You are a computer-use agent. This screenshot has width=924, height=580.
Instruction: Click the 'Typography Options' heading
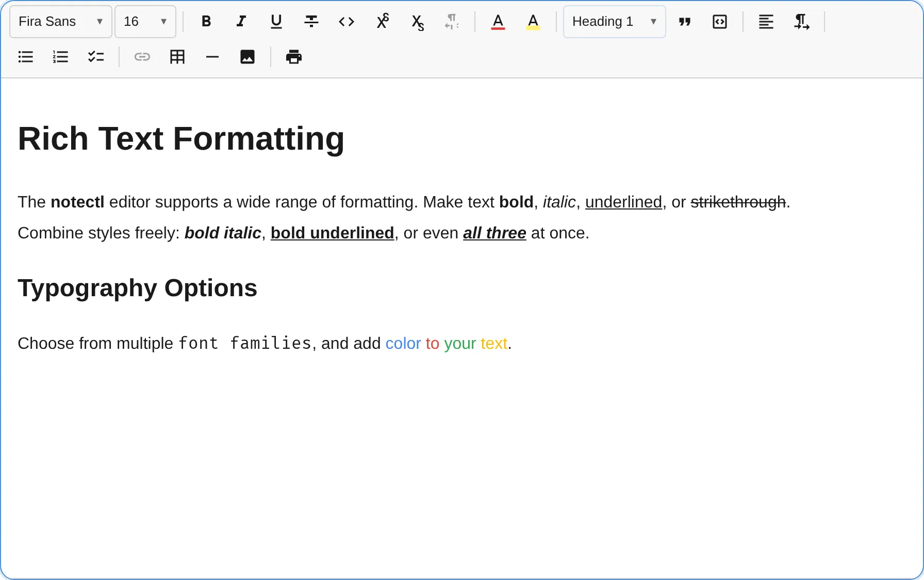pyautogui.click(x=137, y=288)
